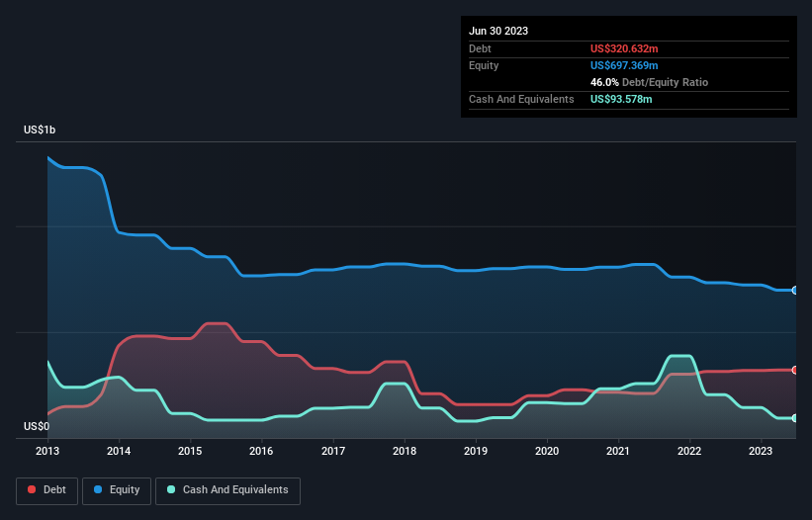812x520 pixels.
Task: Click the teal Cash legend dot
Action: 171,489
